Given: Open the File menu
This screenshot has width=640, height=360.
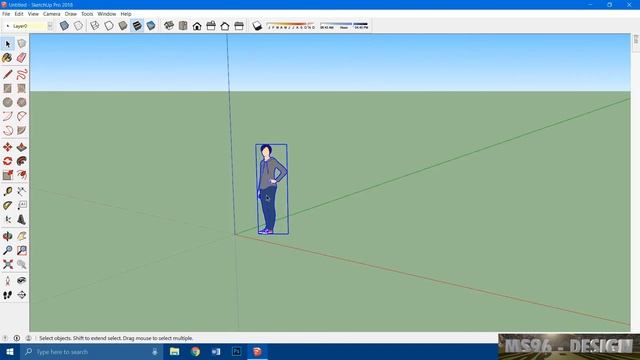Looking at the screenshot, I should click(x=6, y=14).
